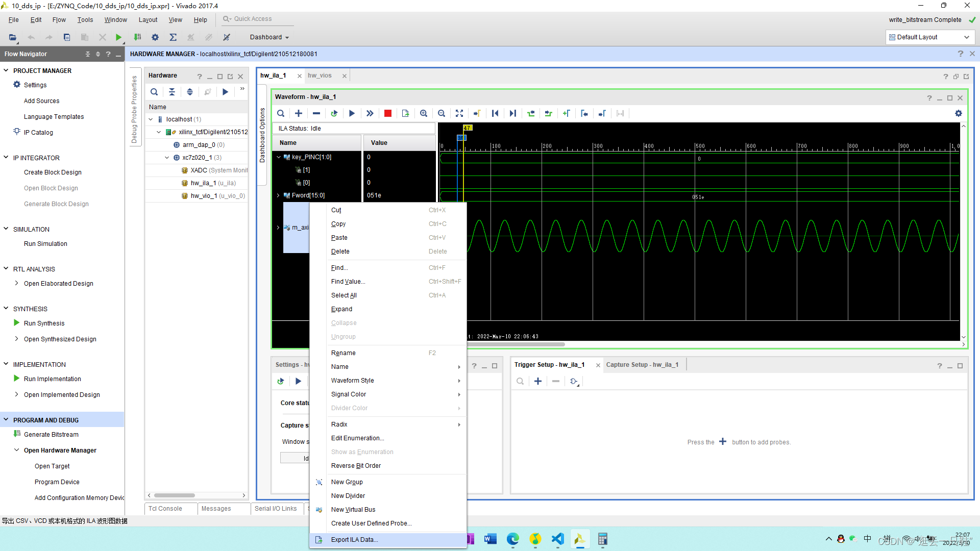Image resolution: width=980 pixels, height=551 pixels.
Task: Click Run Synthesis in Flow Navigator
Action: 44,323
